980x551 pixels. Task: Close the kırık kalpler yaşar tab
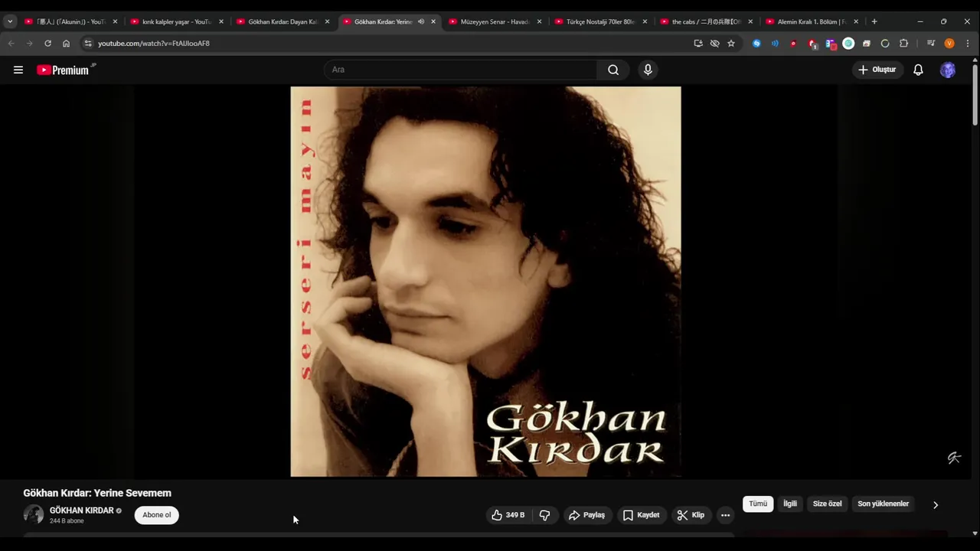click(x=221, y=21)
